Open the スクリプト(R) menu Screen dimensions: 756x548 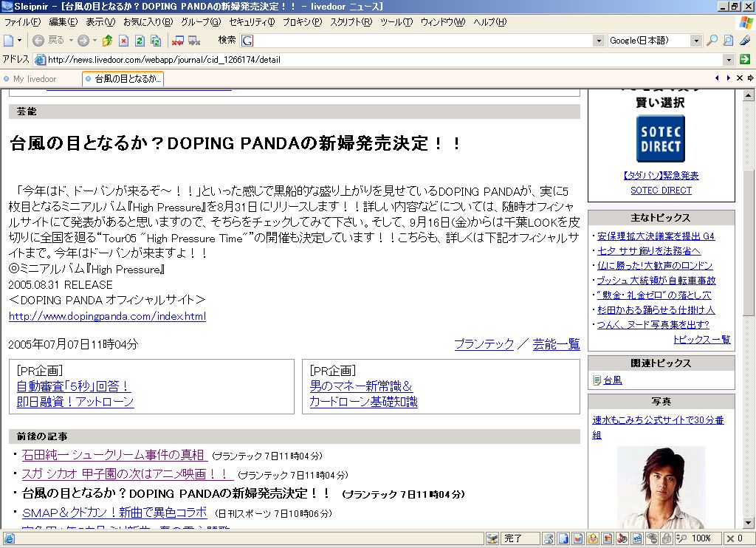coord(351,22)
